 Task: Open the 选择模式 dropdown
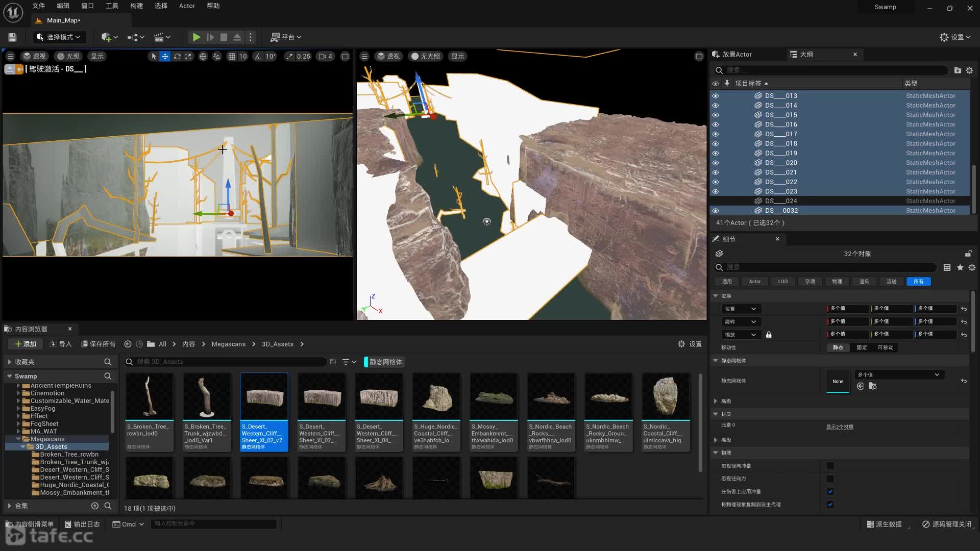[x=59, y=37]
